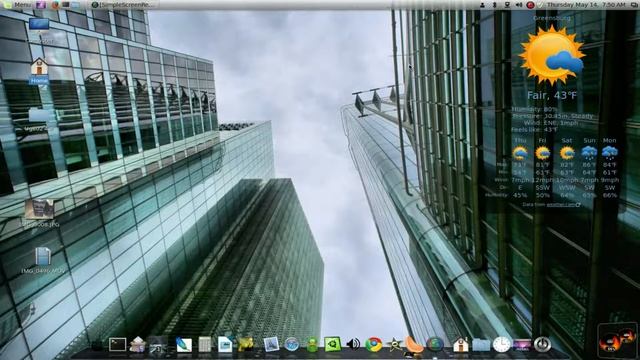Click the rightmost windows icon in top panel
The image size is (640, 360).
633,5
